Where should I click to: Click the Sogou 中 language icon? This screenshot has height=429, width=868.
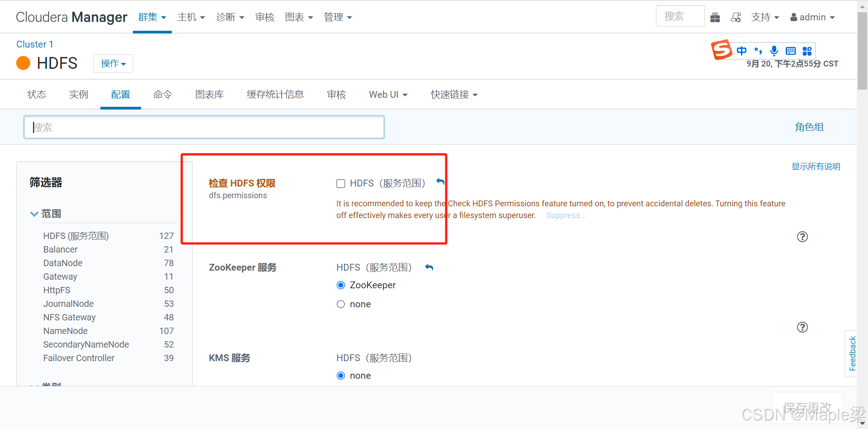click(x=741, y=51)
